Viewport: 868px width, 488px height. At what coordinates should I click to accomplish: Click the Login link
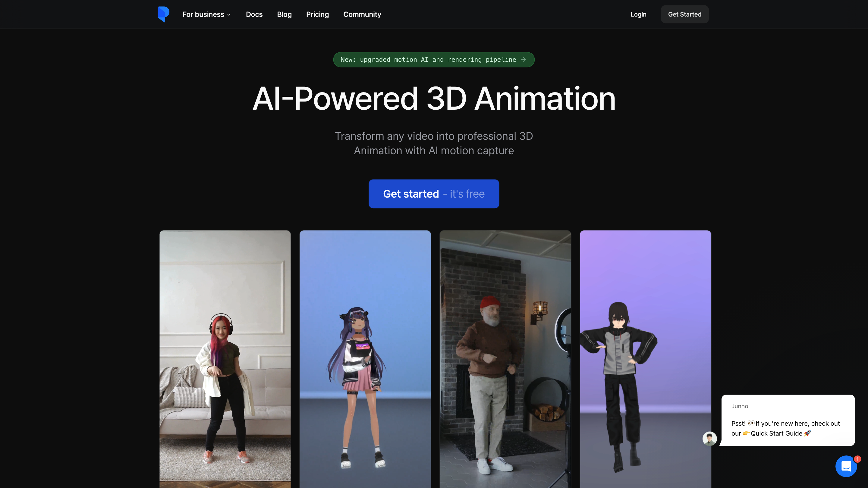click(x=638, y=14)
